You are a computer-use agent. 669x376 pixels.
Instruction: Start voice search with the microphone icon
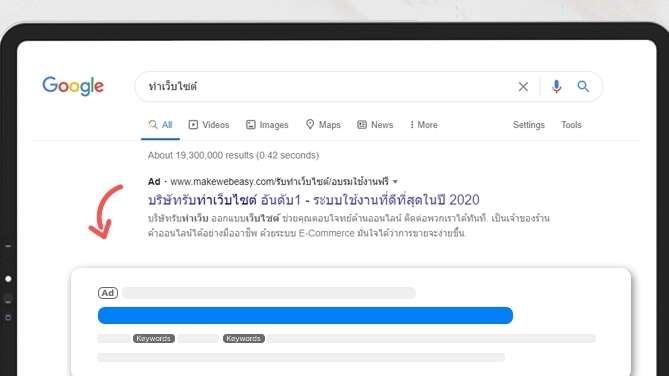point(556,87)
